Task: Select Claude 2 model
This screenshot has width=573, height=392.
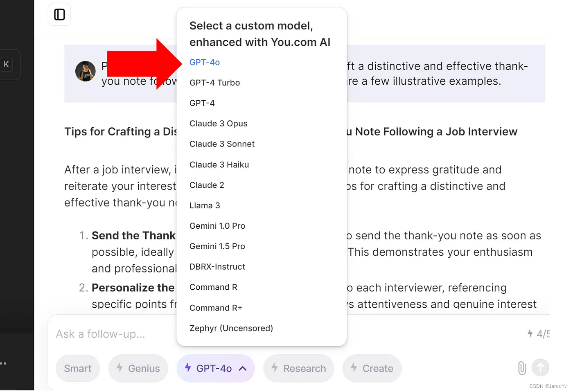Action: pyautogui.click(x=207, y=185)
